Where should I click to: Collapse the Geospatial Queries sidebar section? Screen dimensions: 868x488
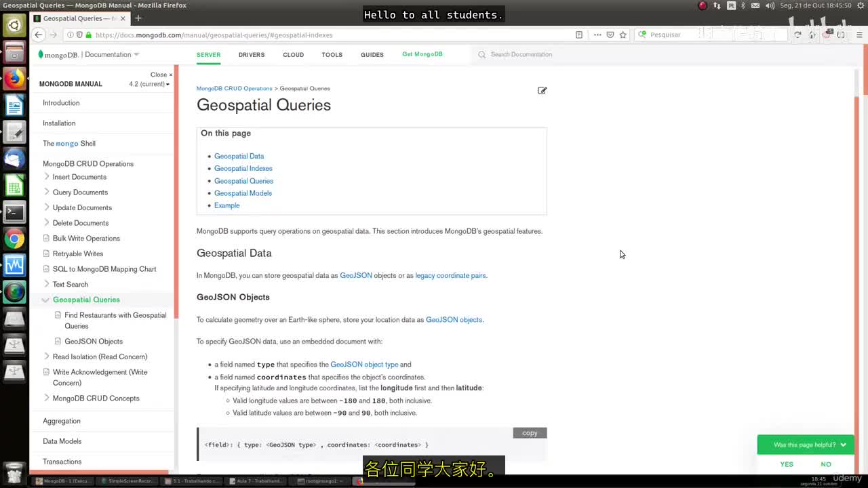pos(46,300)
